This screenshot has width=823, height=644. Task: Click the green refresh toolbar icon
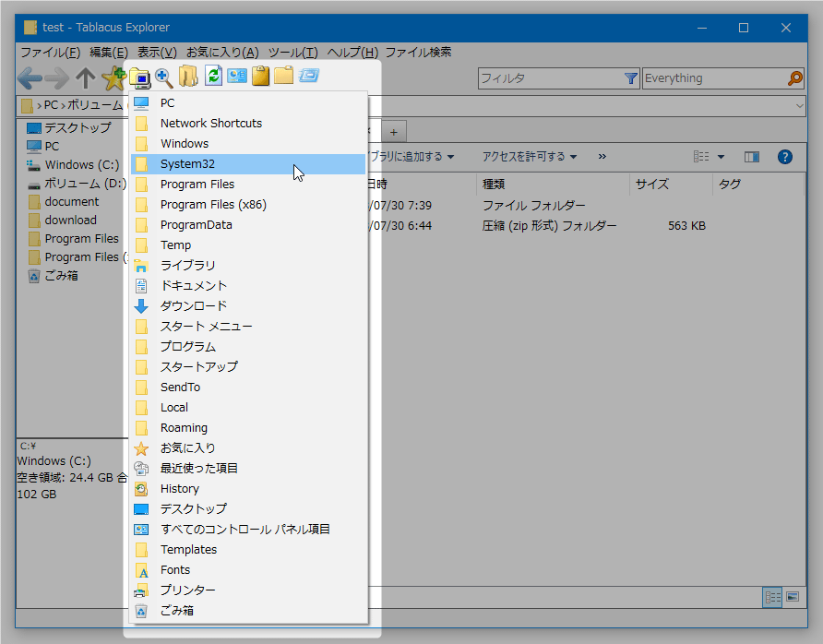213,76
